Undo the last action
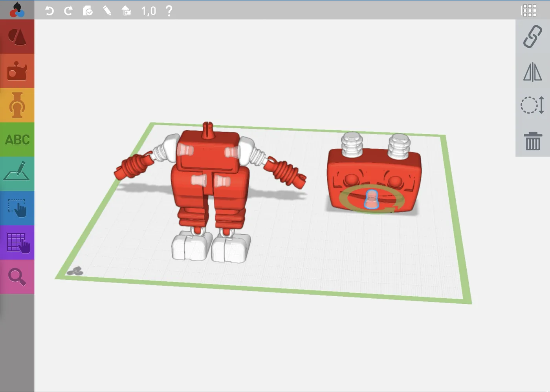Image resolution: width=550 pixels, height=392 pixels. (x=49, y=11)
